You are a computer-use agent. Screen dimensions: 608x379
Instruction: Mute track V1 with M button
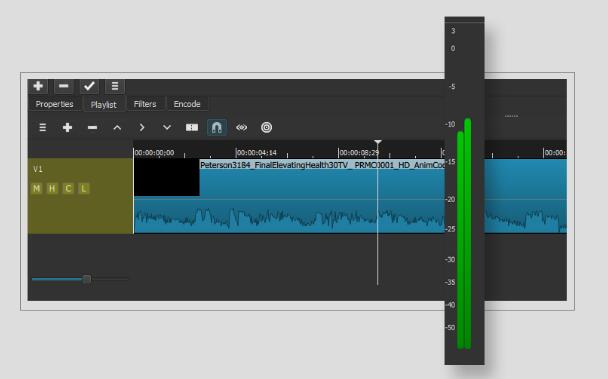point(37,189)
